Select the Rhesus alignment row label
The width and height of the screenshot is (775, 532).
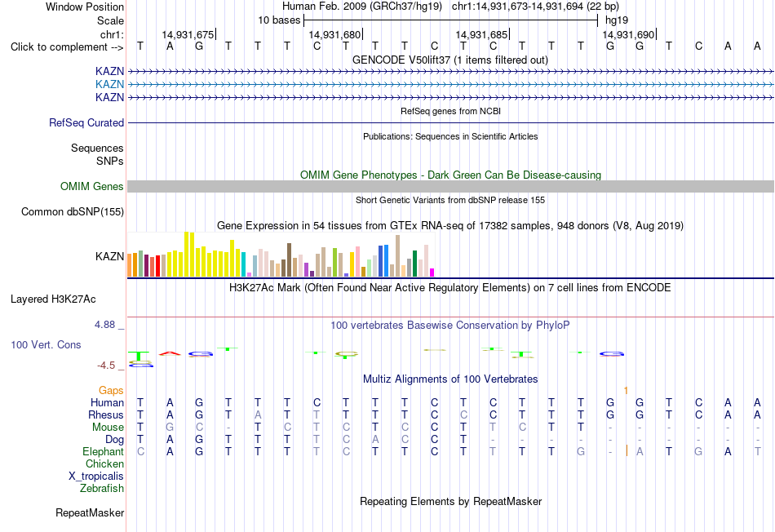click(106, 415)
